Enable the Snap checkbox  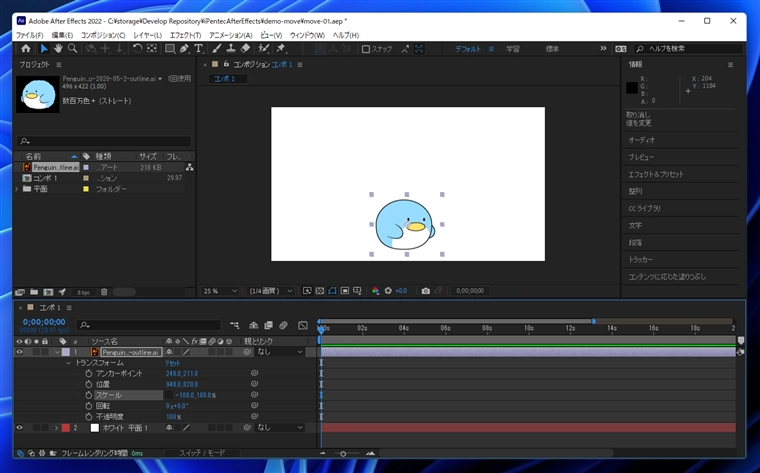point(366,49)
